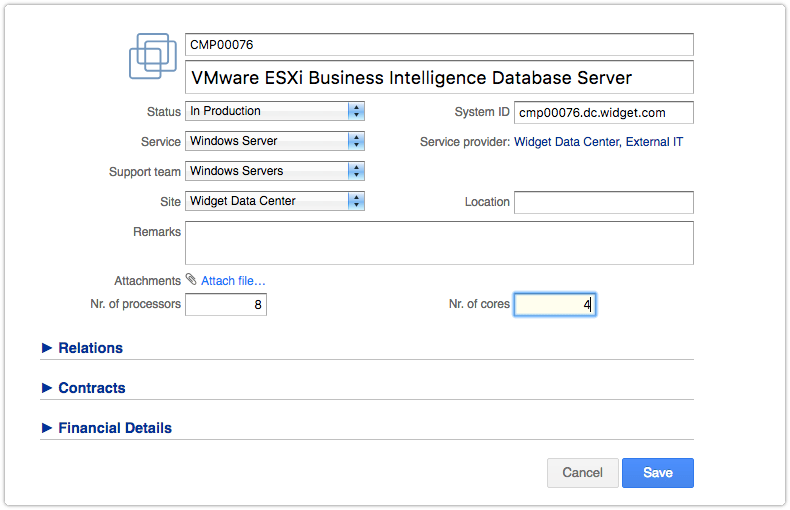Image resolution: width=790 pixels, height=510 pixels.
Task: Expand the Financial Details section
Action: [107, 428]
